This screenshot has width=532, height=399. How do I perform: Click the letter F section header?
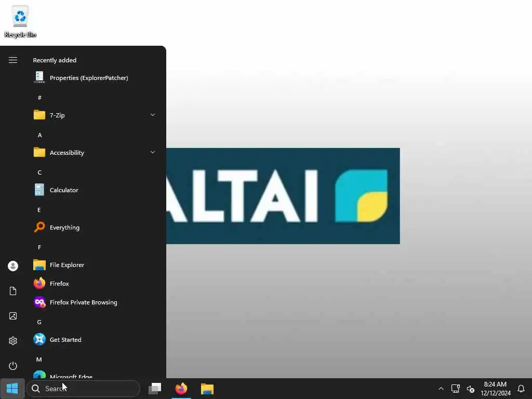pos(39,247)
